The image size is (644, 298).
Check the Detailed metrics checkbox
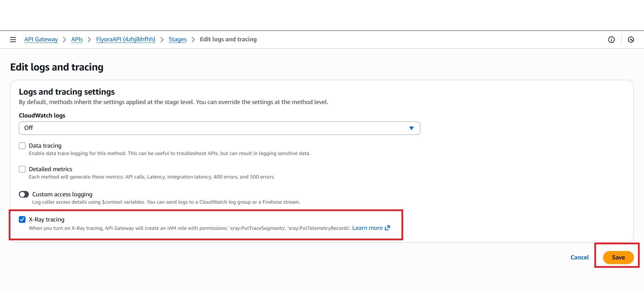[22, 169]
